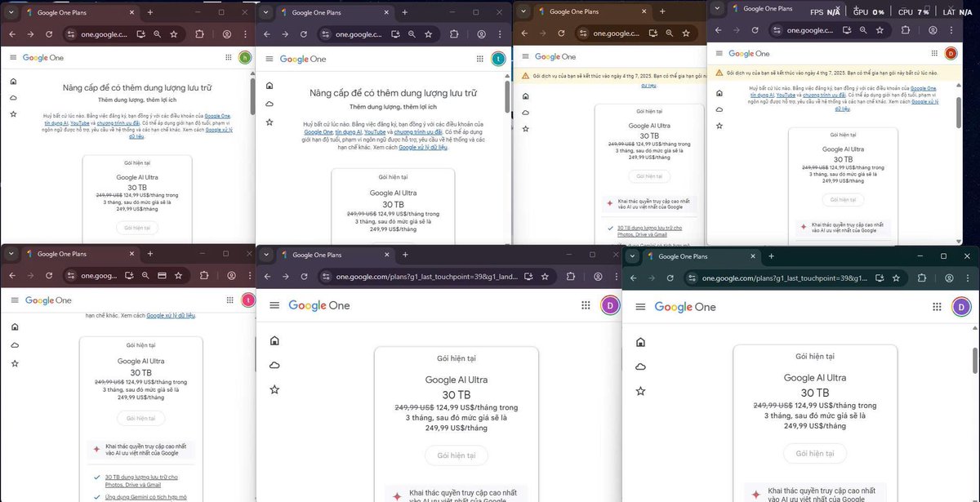Open the star sidebar icon in the pink-avatar window
Image resolution: width=980 pixels, height=502 pixels.
(x=15, y=363)
